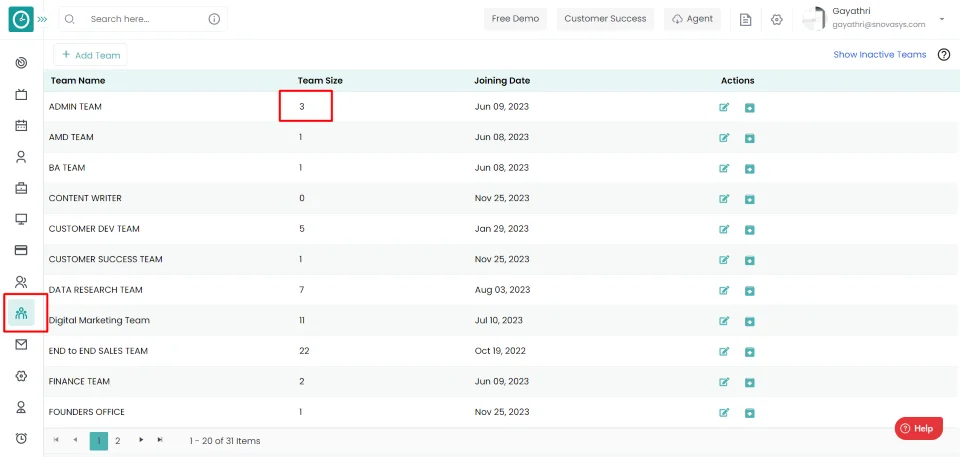Click the Search here input field

pyautogui.click(x=145, y=19)
